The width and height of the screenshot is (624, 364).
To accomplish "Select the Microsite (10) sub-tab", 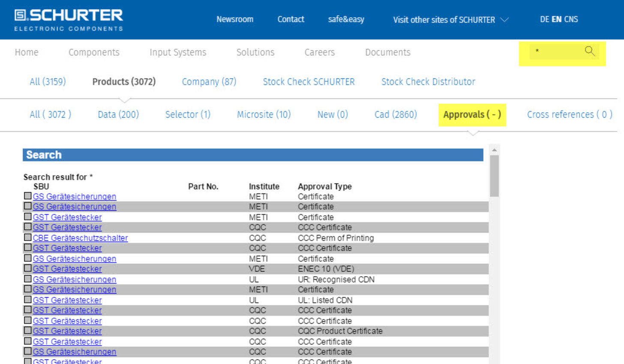I will tap(264, 114).
